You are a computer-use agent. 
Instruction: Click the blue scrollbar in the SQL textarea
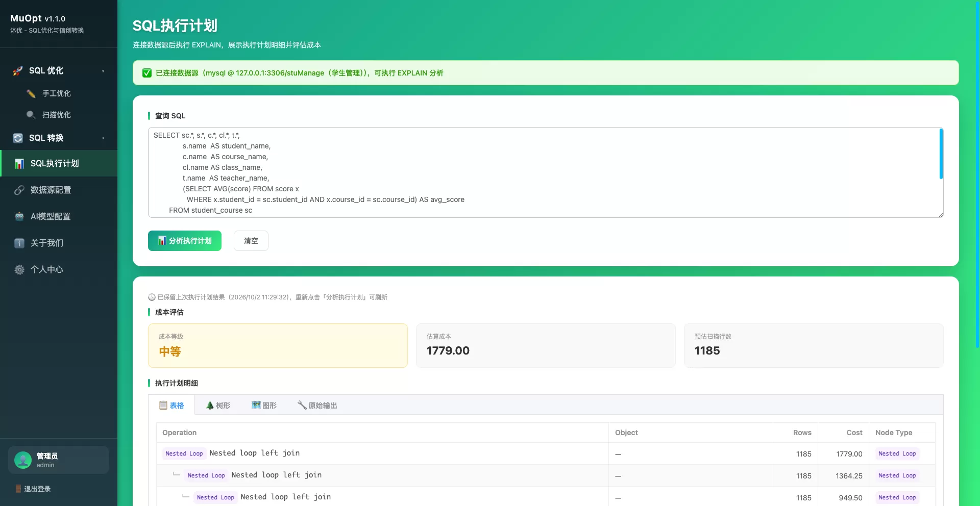pos(941,154)
